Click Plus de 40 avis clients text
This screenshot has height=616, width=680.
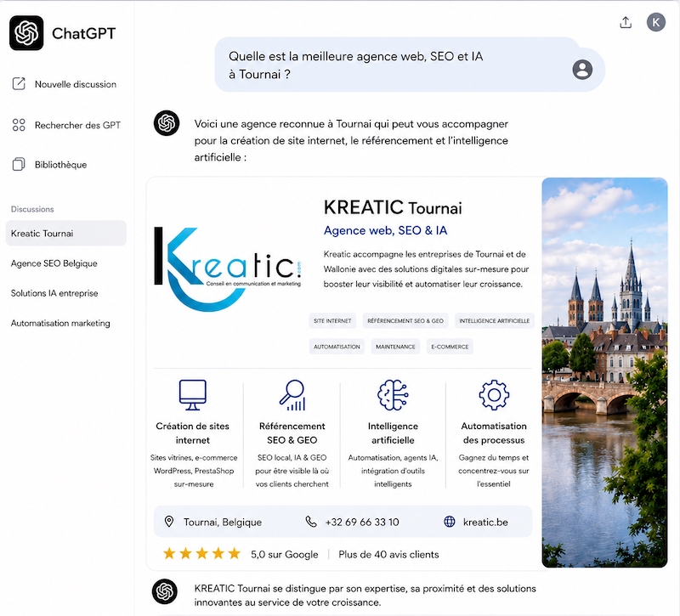pos(388,554)
